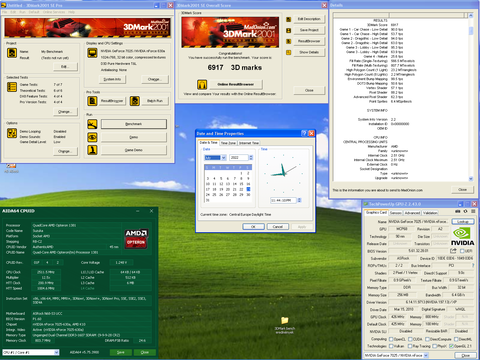This screenshot has height=360, width=480.
Task: Click the Benchmark run icon in 3DMark
Action: click(92, 124)
